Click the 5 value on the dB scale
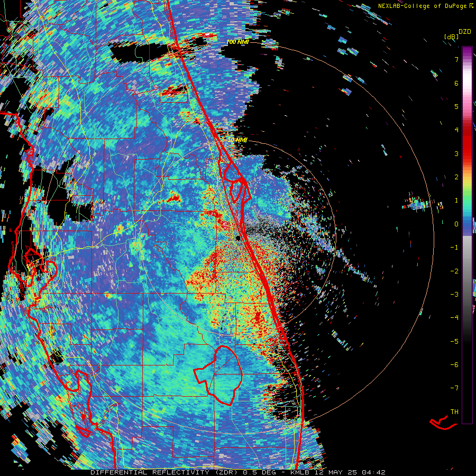 coord(456,106)
